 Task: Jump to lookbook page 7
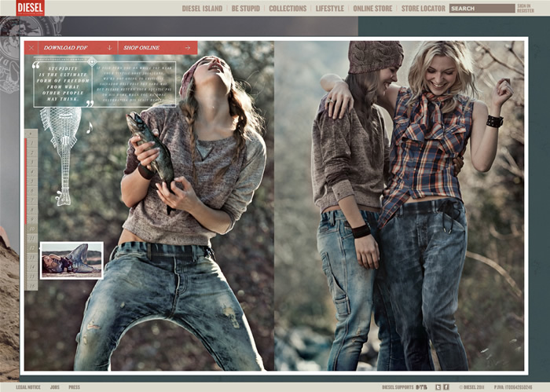32,200
